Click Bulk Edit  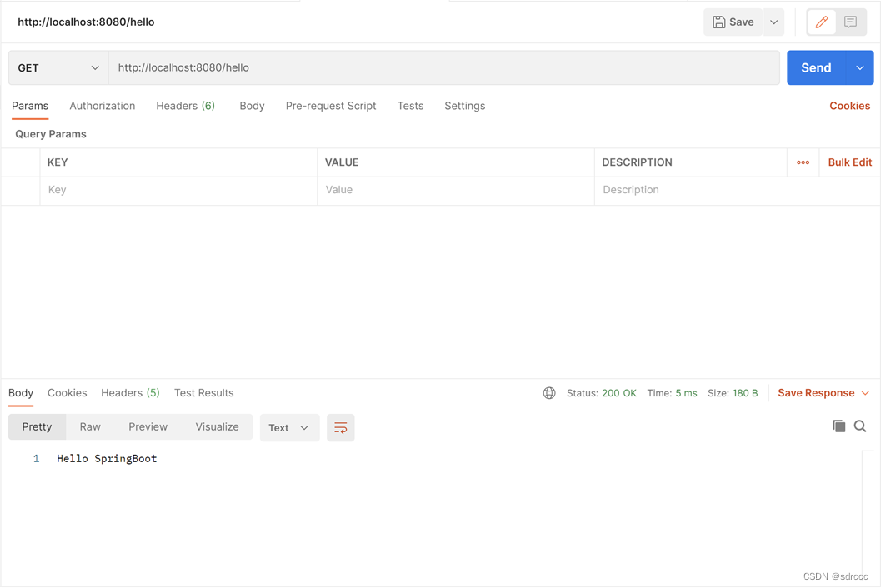[x=849, y=162]
